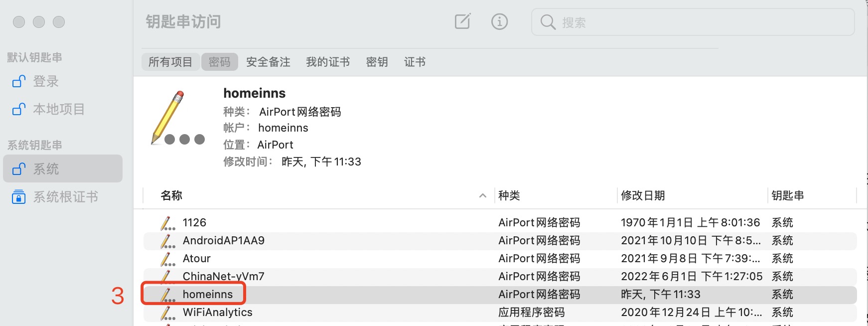
Task: Click the pencil icon next to Atour
Action: coord(168,259)
